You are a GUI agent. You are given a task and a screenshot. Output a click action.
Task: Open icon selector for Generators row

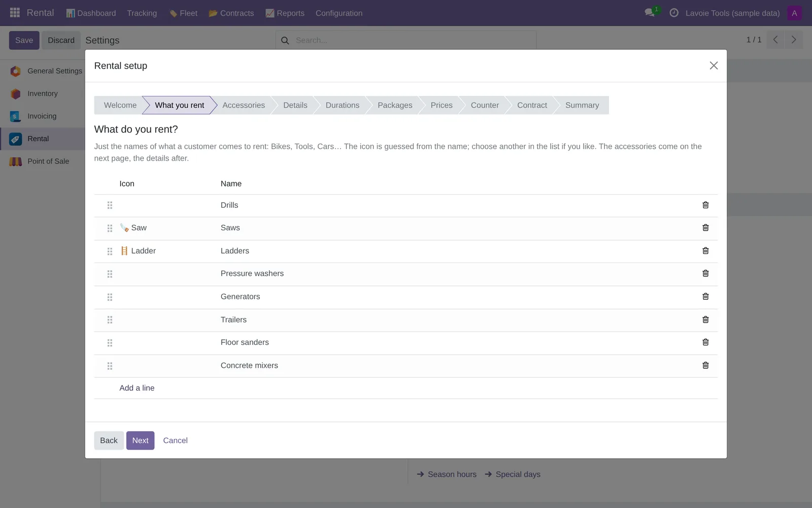165,297
